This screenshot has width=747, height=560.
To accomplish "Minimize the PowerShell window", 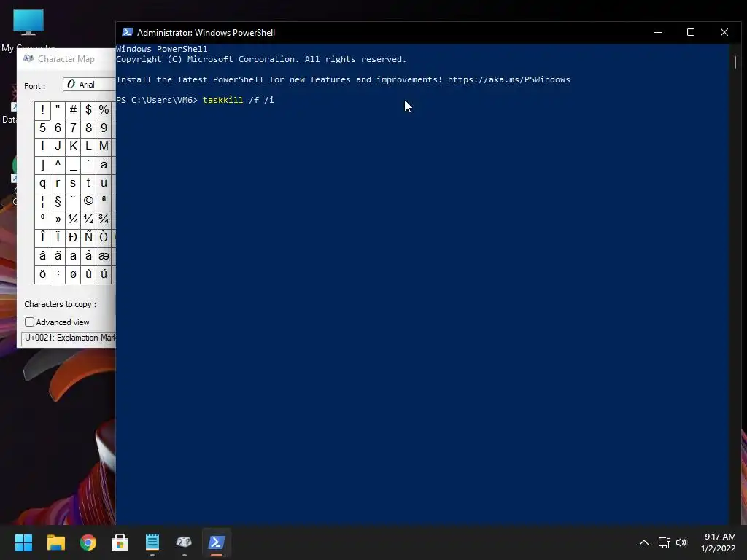I will 658,32.
